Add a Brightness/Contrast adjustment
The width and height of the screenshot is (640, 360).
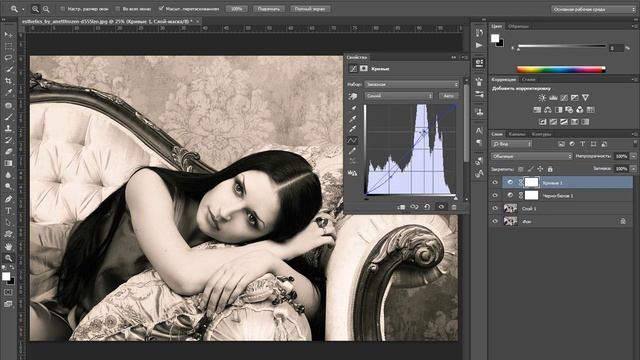542,98
